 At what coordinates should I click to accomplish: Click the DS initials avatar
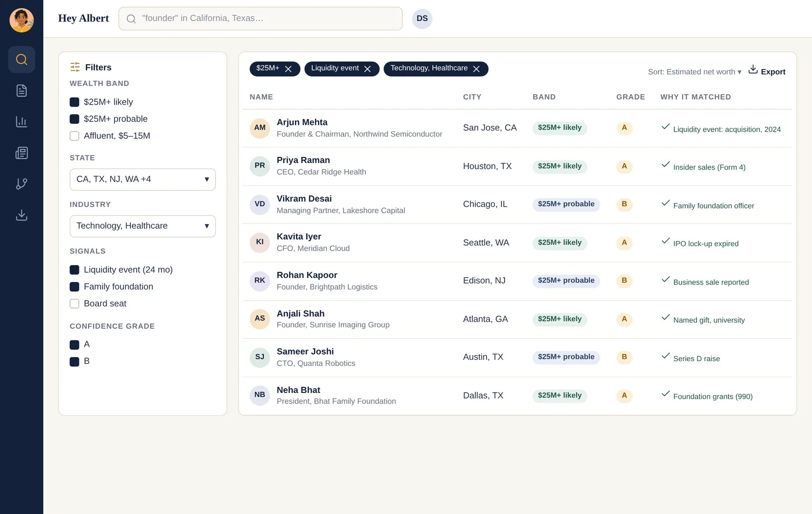pyautogui.click(x=422, y=18)
